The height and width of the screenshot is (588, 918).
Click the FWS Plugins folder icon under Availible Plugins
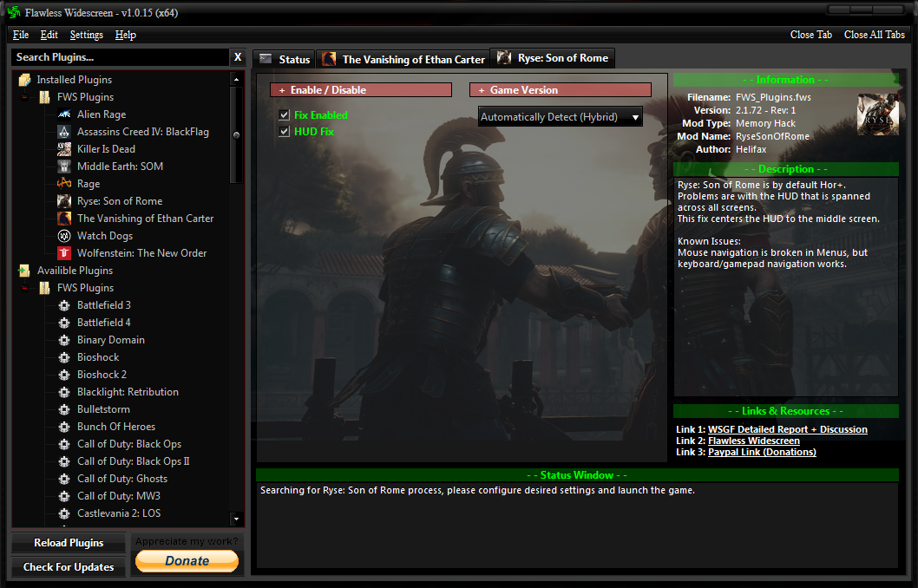pyautogui.click(x=44, y=288)
